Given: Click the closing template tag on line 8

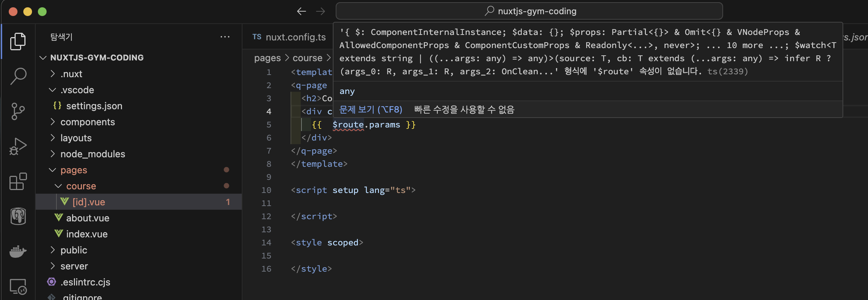Looking at the screenshot, I should tap(319, 164).
